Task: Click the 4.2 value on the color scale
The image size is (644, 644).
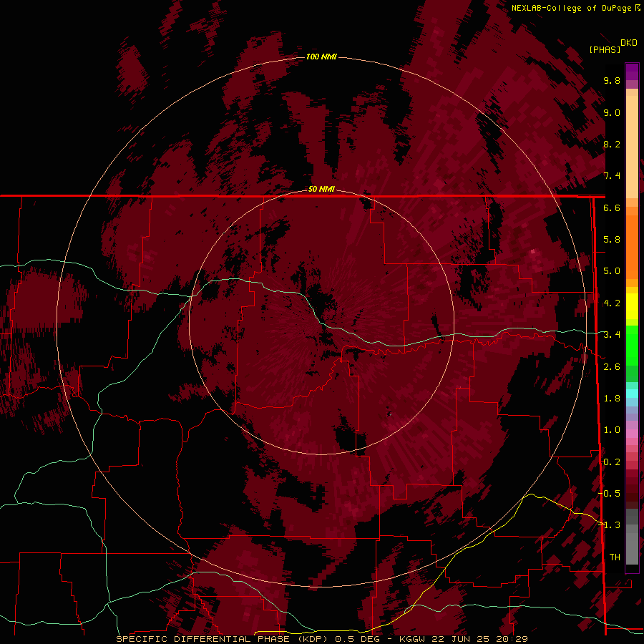Action: pyautogui.click(x=612, y=303)
